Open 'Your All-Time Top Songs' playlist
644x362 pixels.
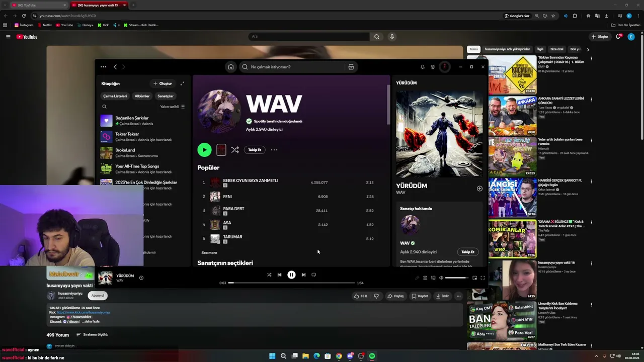[x=143, y=169]
